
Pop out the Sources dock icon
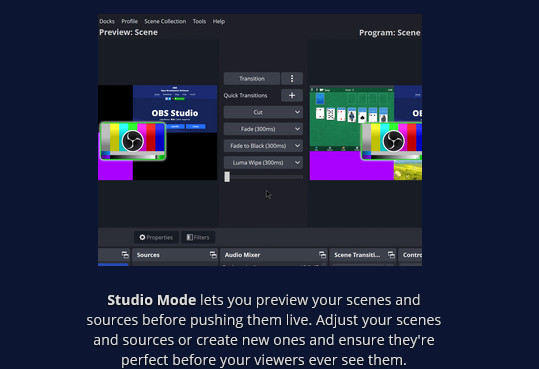pyautogui.click(x=213, y=255)
